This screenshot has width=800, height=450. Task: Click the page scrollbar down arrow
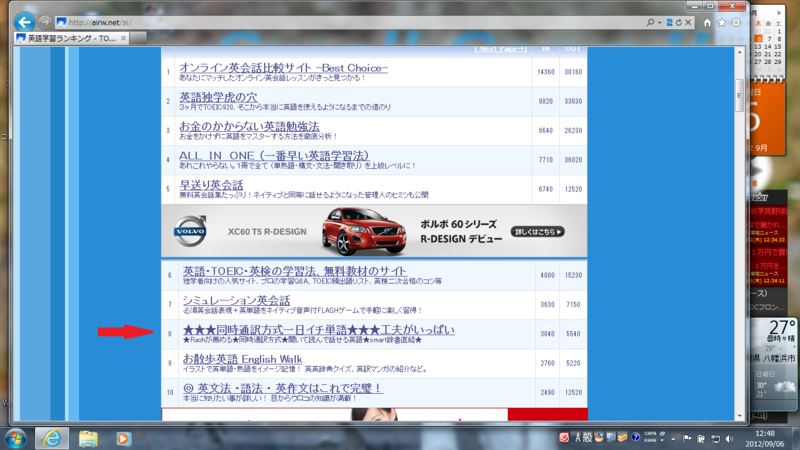coord(740,416)
